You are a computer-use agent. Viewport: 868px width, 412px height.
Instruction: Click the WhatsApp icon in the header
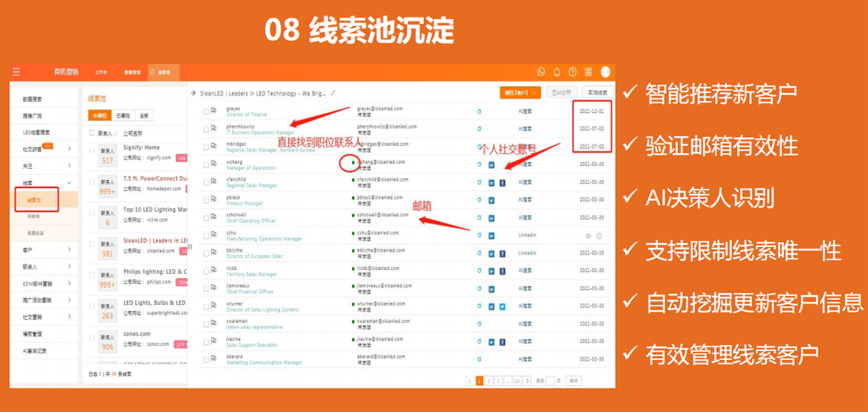[541, 72]
